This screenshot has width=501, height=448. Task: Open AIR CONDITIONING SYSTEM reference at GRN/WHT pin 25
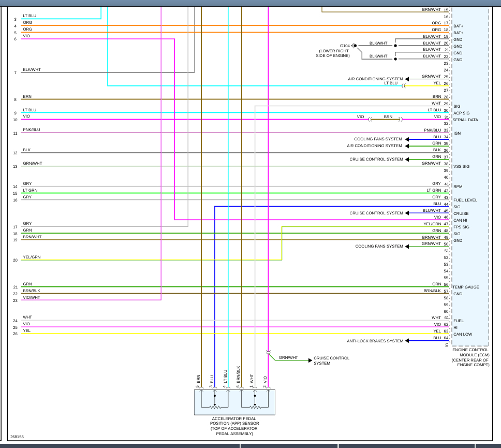[375, 79]
